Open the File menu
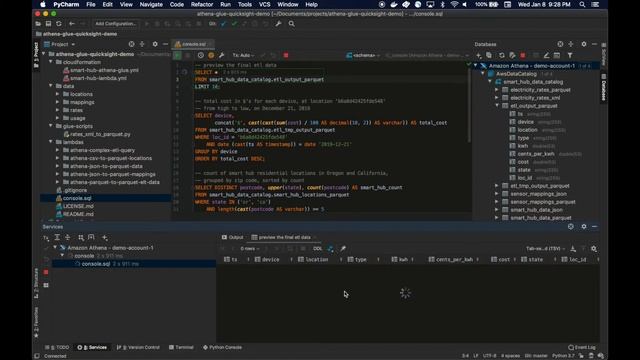640x360 pixels. 91,4
